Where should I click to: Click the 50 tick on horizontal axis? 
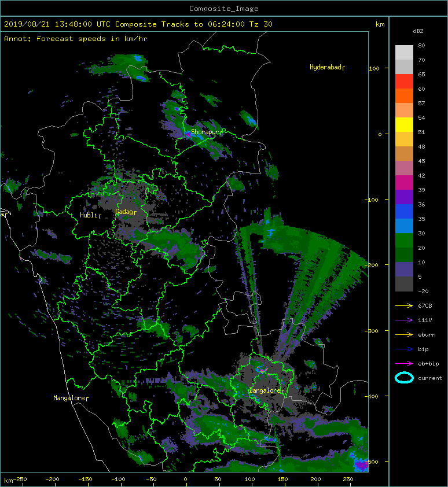[x=218, y=479]
